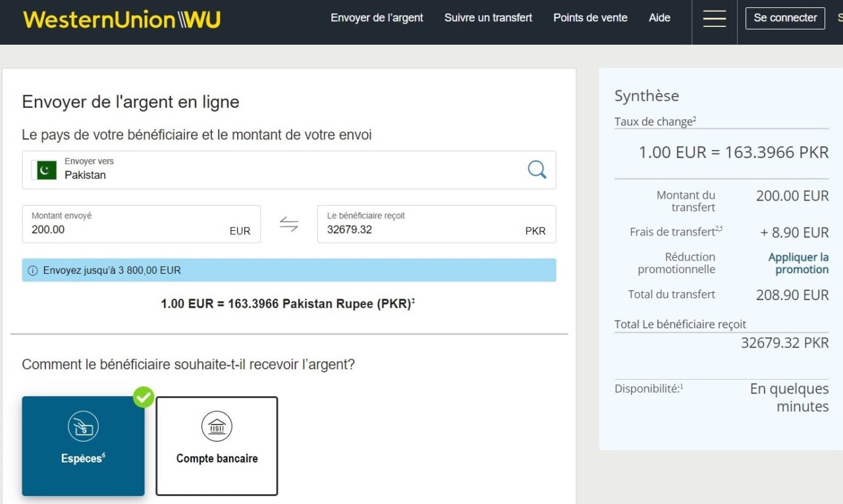Click the Envoyer de l'argent en ligne heading
The image size is (843, 504).
[130, 102]
